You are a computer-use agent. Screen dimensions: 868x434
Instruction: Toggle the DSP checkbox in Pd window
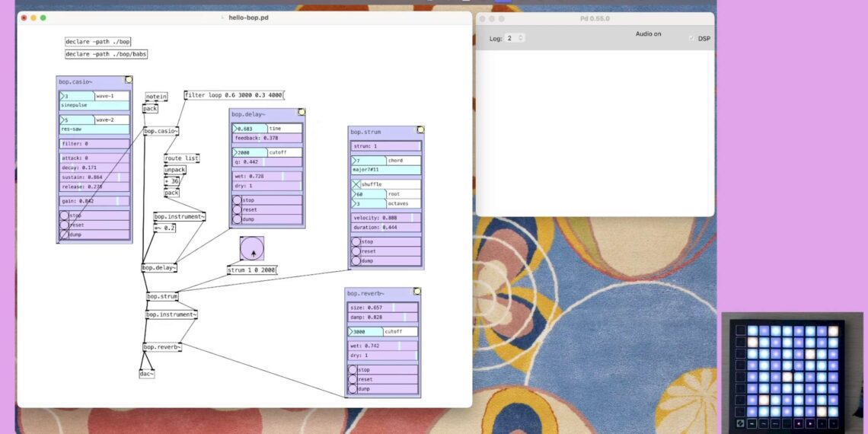[x=691, y=38]
